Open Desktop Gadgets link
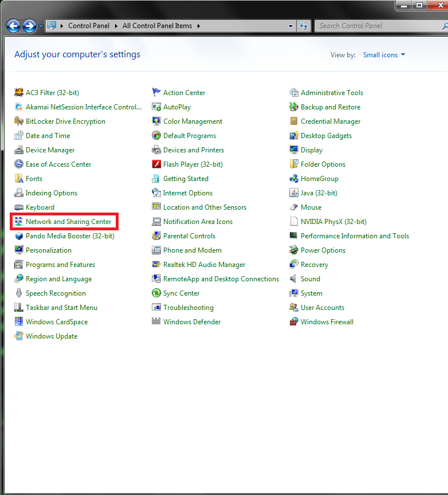 [326, 136]
